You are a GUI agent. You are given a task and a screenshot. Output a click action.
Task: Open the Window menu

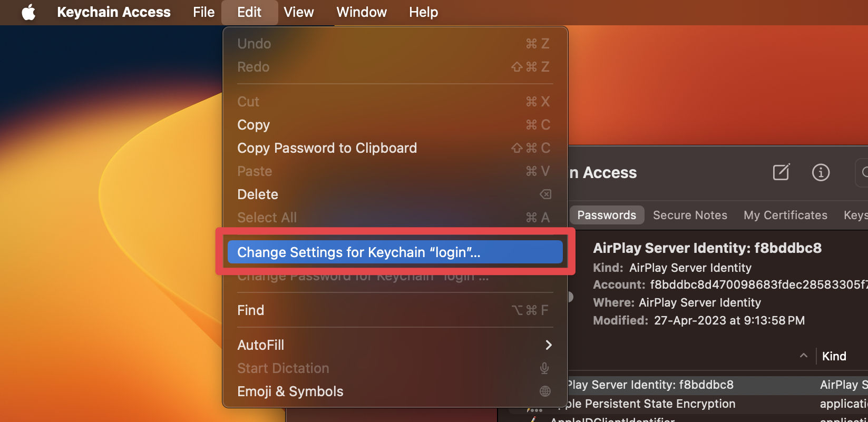[x=361, y=12]
